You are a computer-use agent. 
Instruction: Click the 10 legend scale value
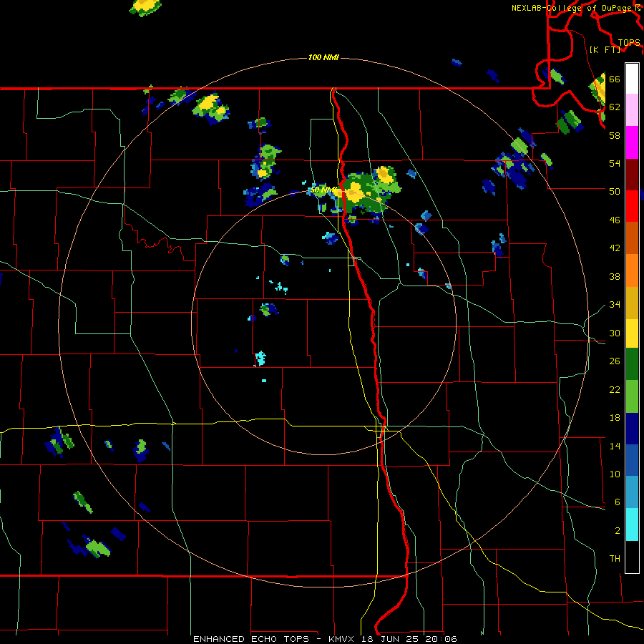[x=615, y=474]
